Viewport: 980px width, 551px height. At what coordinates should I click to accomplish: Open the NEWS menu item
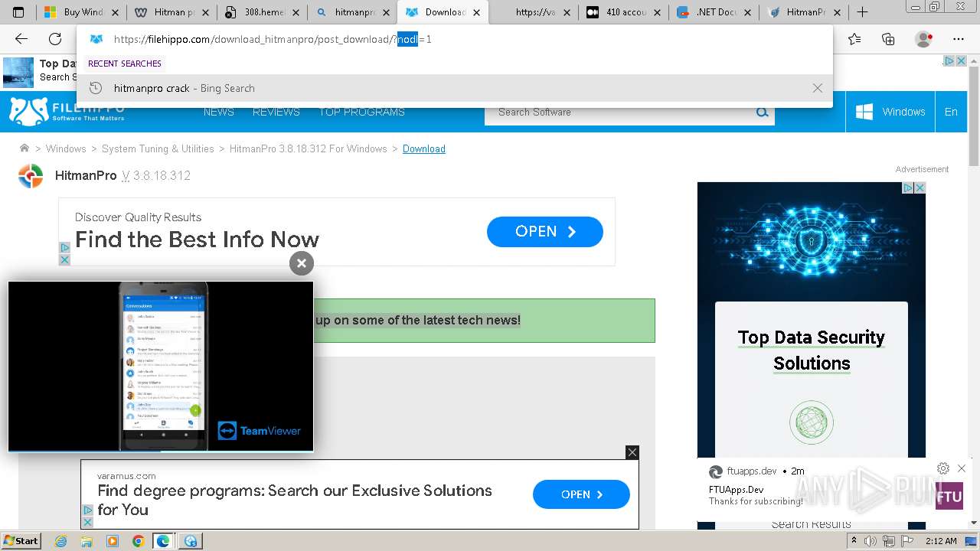coord(219,112)
